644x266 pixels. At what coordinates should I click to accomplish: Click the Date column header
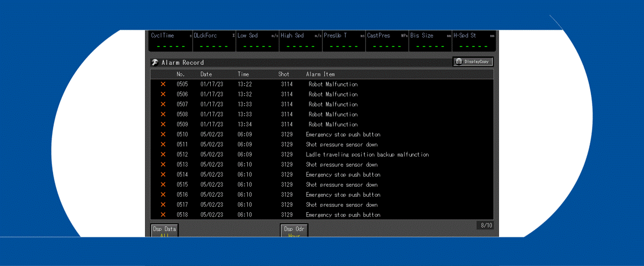pos(206,74)
